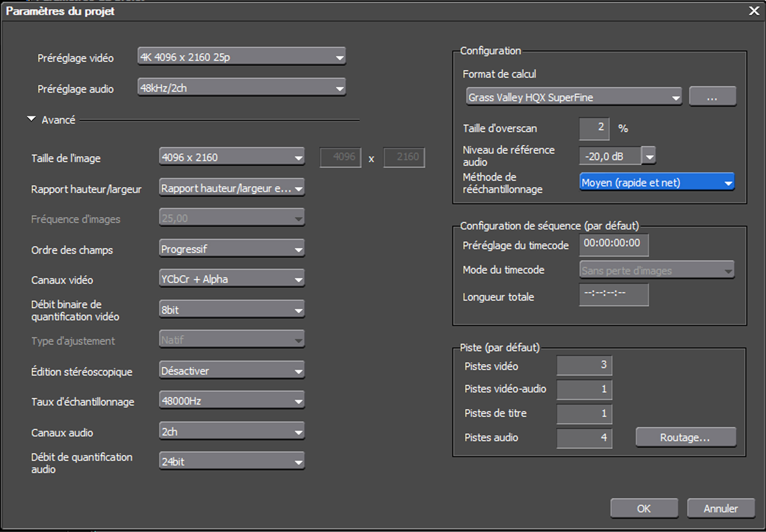766x532 pixels.
Task: Open Taille de l'image dropdown
Action: (232, 157)
